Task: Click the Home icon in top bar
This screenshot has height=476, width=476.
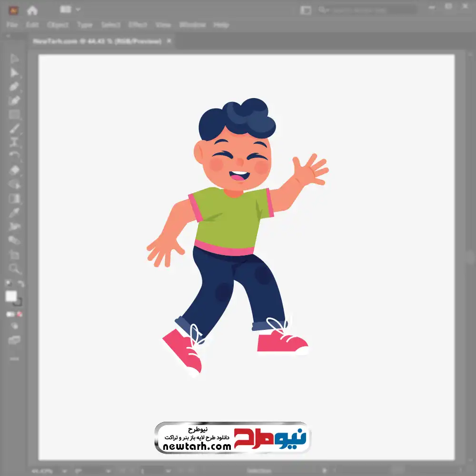Action: [x=32, y=10]
